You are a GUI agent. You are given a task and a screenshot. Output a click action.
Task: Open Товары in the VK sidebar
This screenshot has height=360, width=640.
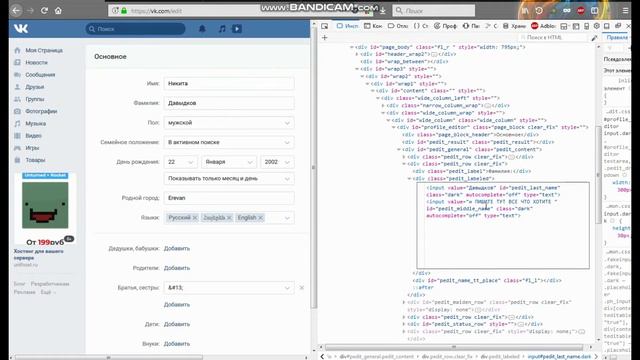[35, 160]
